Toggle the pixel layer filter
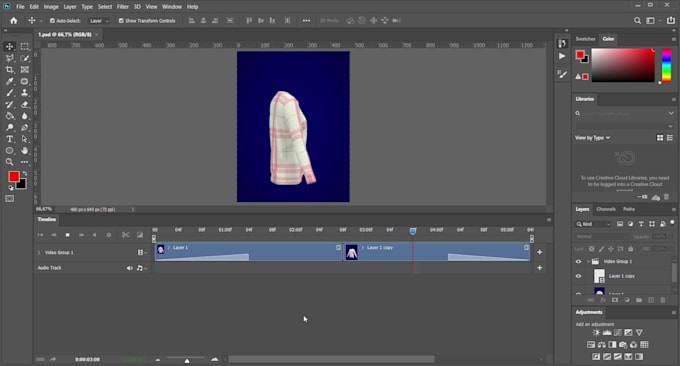The height and width of the screenshot is (366, 680). (620, 224)
